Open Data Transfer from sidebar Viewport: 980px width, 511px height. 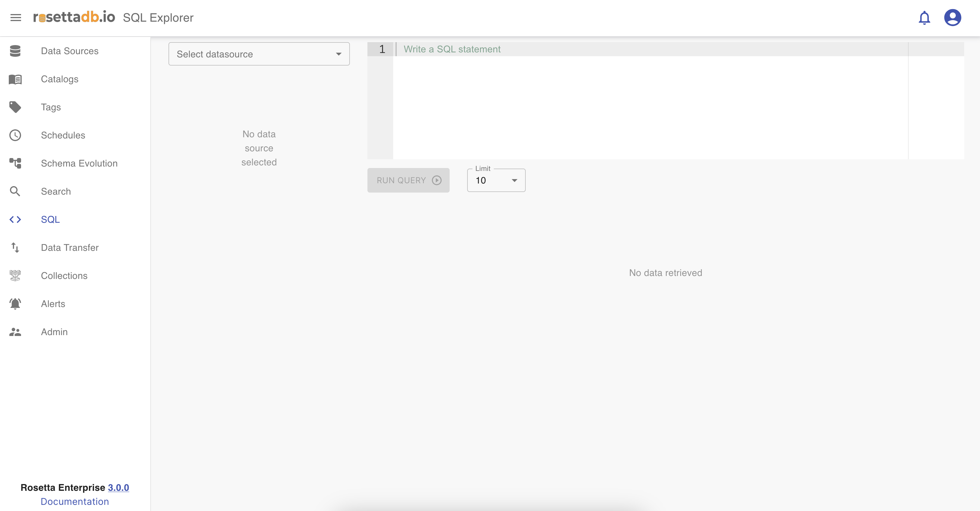[70, 248]
